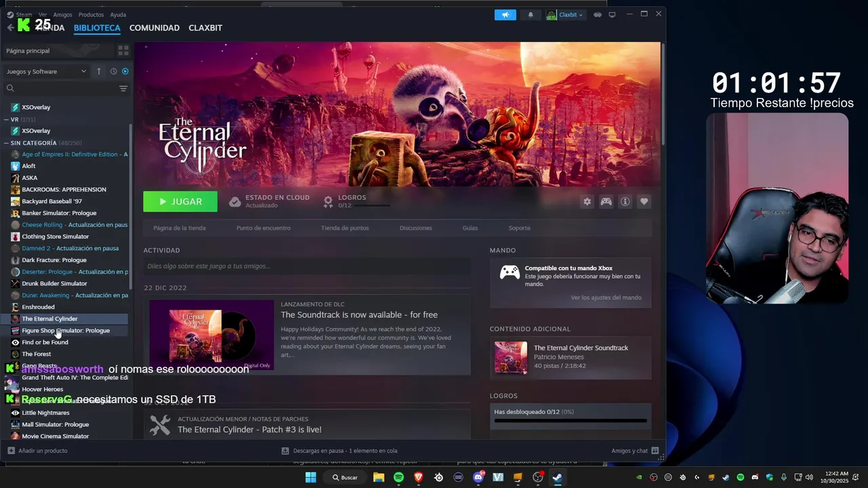
Task: Click the achievements 0/12 progress bar
Action: (570, 420)
